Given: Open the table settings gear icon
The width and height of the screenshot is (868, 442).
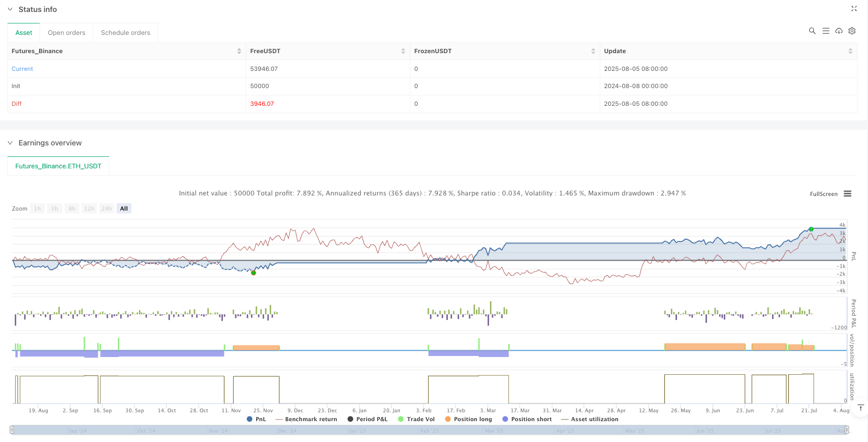Looking at the screenshot, I should coord(852,31).
